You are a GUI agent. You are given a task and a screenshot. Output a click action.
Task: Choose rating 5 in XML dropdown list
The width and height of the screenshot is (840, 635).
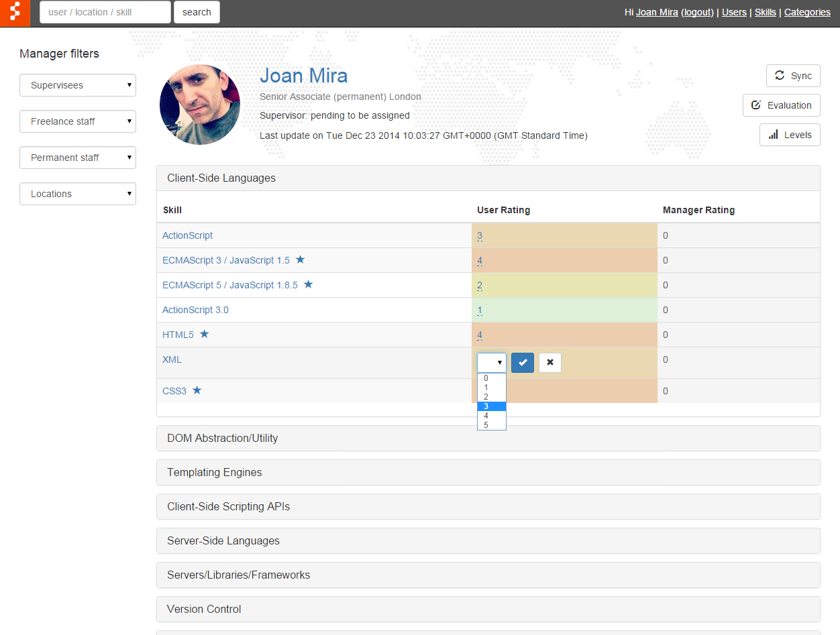[486, 425]
